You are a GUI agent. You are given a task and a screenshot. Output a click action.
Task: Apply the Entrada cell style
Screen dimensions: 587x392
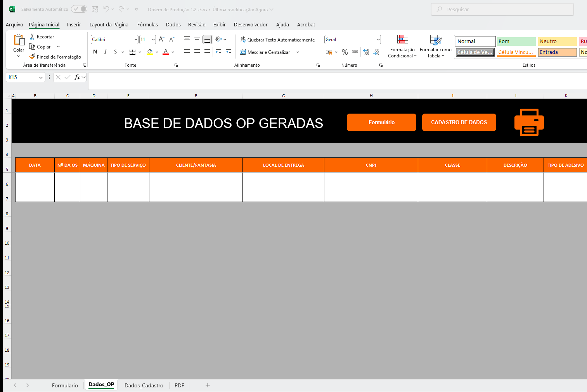[558, 52]
